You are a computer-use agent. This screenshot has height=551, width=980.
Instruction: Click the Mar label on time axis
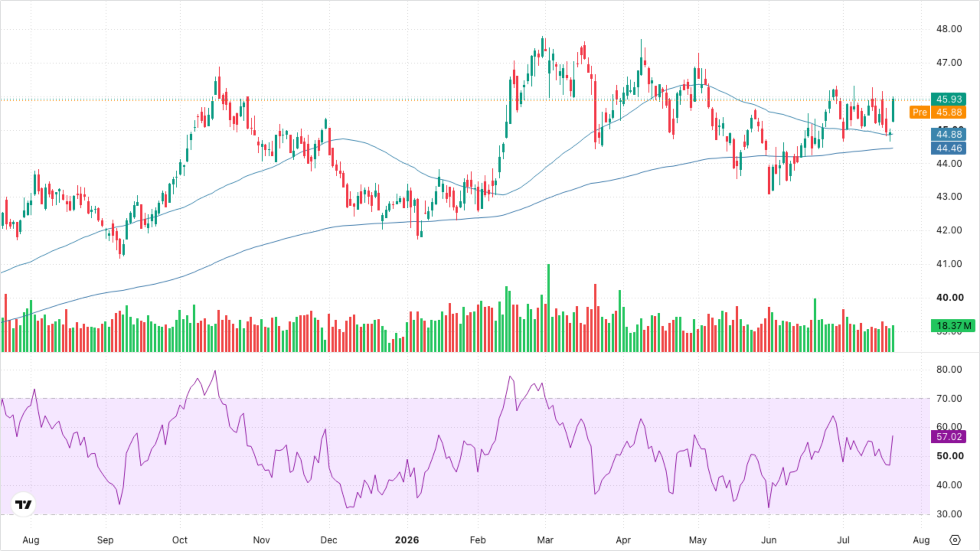click(x=545, y=540)
